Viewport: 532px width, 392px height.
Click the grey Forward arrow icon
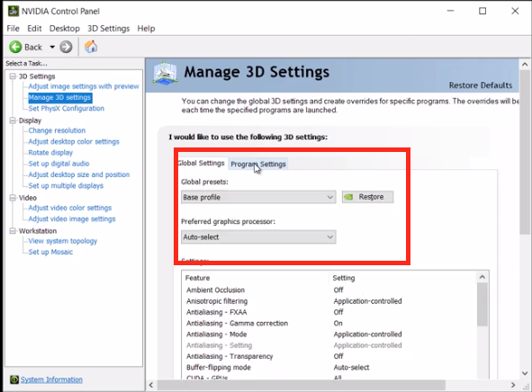pyautogui.click(x=66, y=47)
